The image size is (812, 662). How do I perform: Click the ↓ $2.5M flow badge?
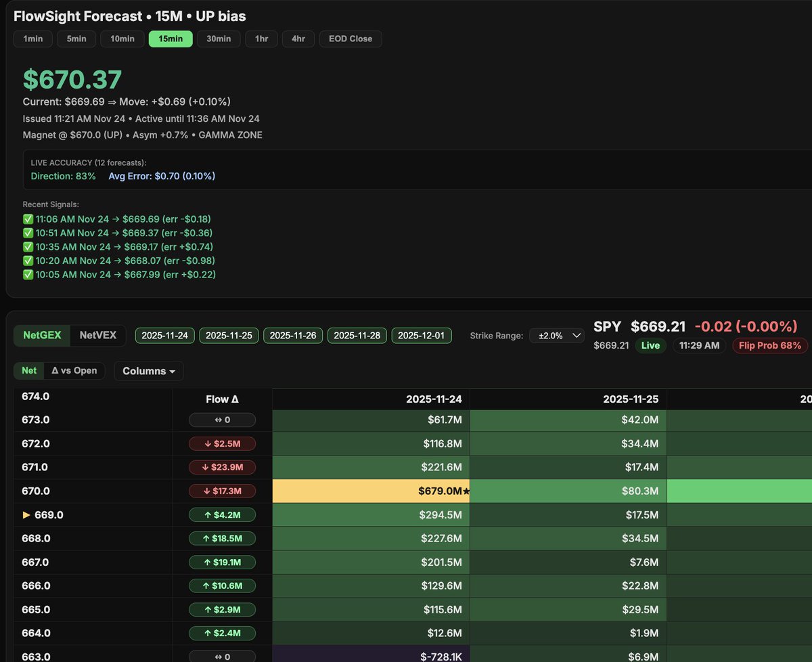[x=223, y=444]
